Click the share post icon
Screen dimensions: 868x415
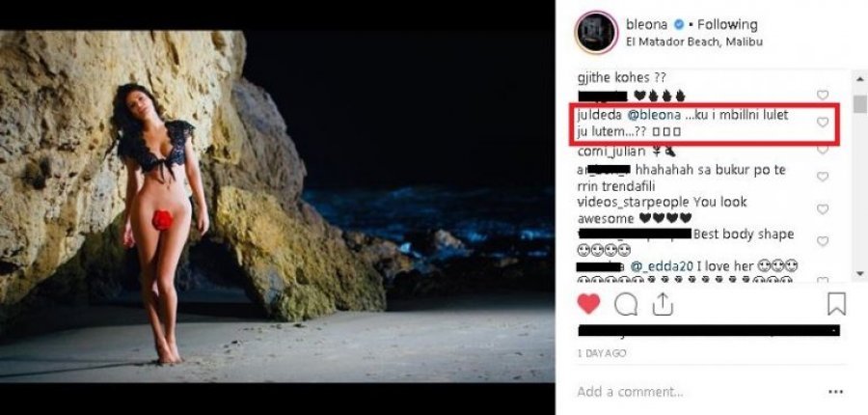pyautogui.click(x=663, y=304)
